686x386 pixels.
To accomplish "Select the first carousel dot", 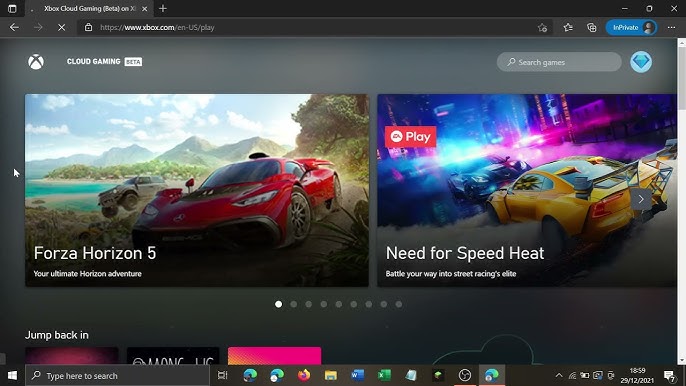I will click(279, 304).
